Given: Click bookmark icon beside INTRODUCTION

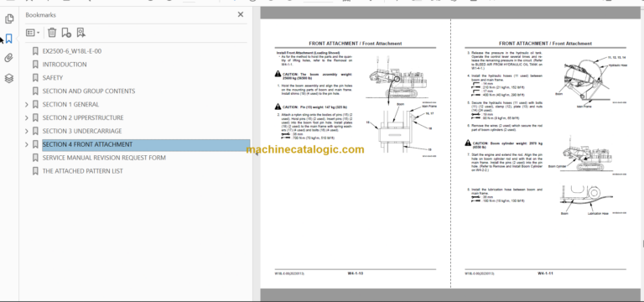Looking at the screenshot, I should pyautogui.click(x=35, y=65).
